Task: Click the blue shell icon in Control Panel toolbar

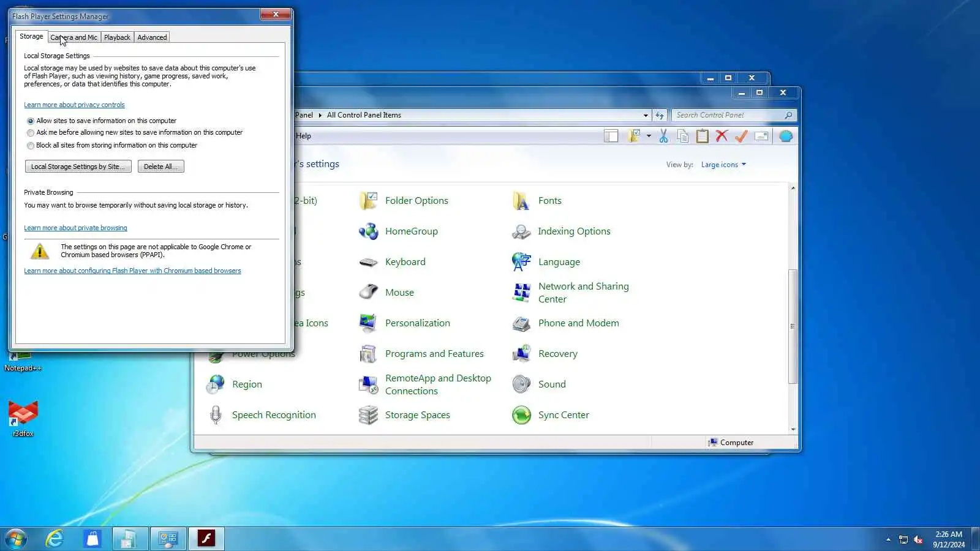Action: coord(786,136)
